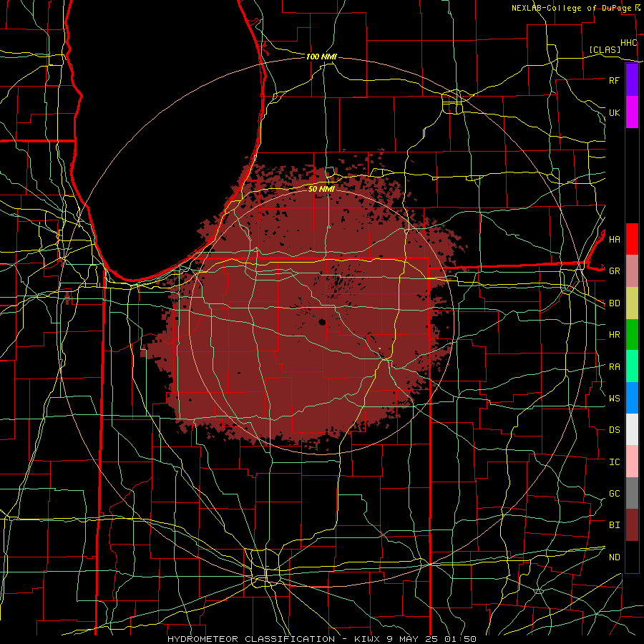This screenshot has width=644, height=644.
Task: Click the HR green legend swatch
Action: coord(632,335)
